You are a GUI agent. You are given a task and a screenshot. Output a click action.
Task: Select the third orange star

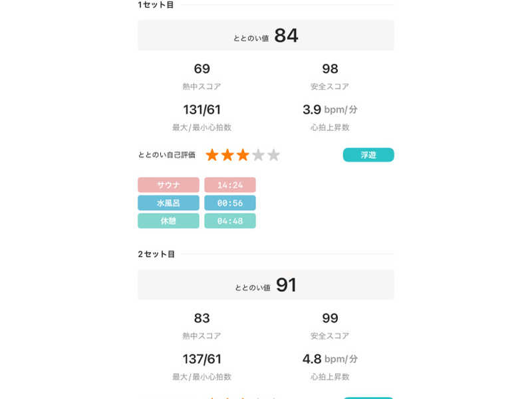243,155
